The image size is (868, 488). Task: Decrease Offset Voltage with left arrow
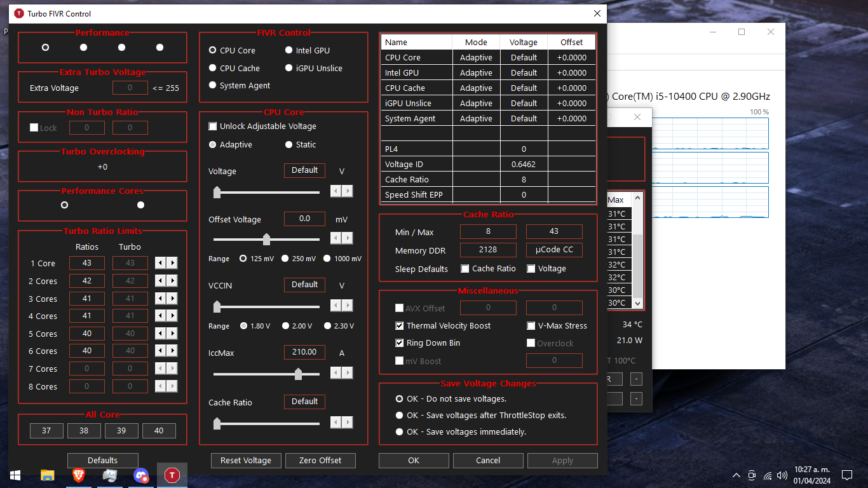point(336,238)
